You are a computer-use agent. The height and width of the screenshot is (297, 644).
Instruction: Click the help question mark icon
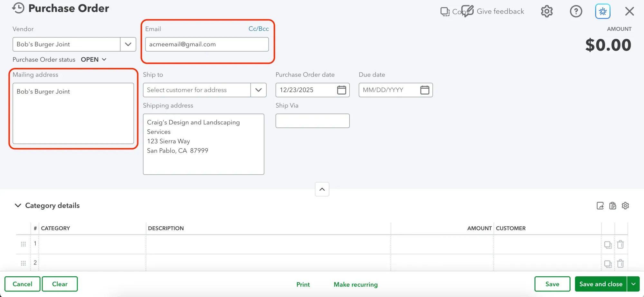point(576,11)
